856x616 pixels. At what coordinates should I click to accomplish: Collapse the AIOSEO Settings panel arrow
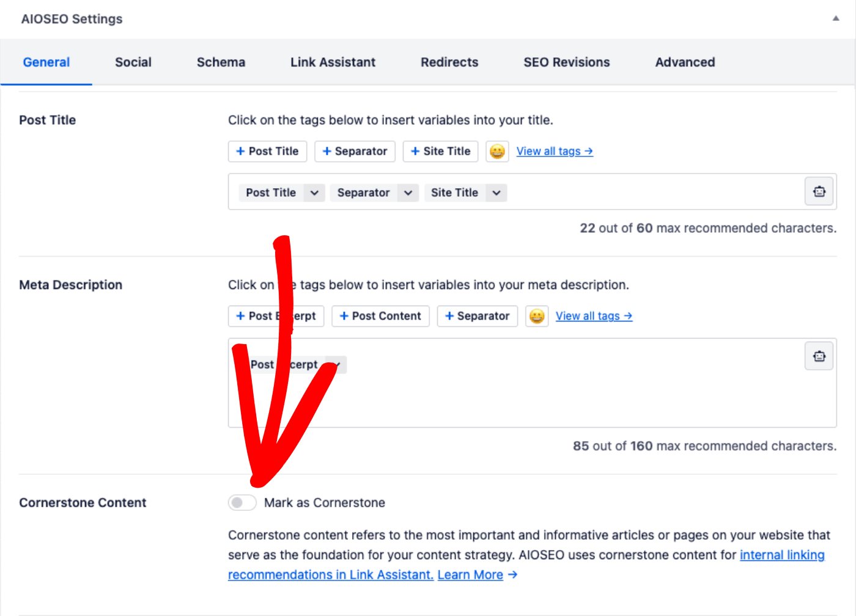coord(835,18)
